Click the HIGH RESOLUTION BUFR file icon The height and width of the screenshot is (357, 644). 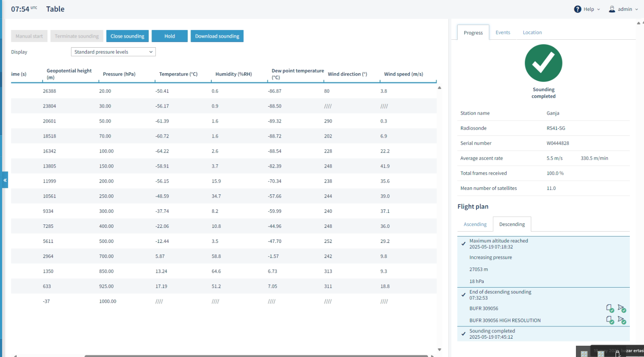(610, 320)
